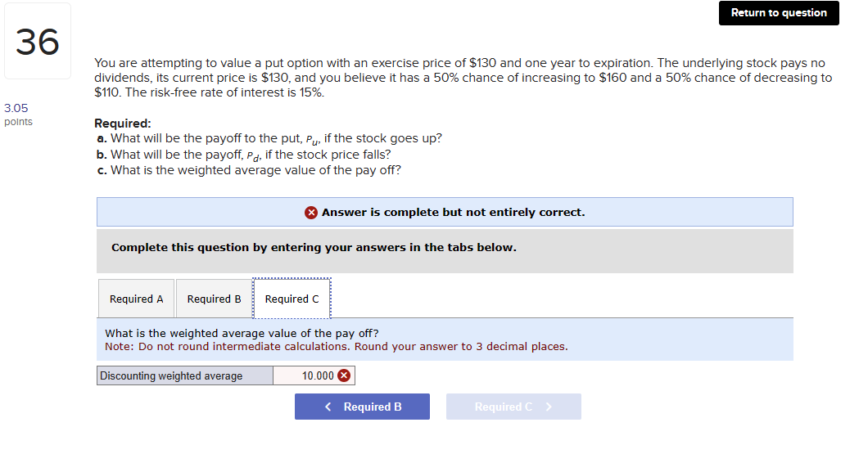Click the blue Required B navigation button
The width and height of the screenshot is (868, 472).
click(x=362, y=407)
